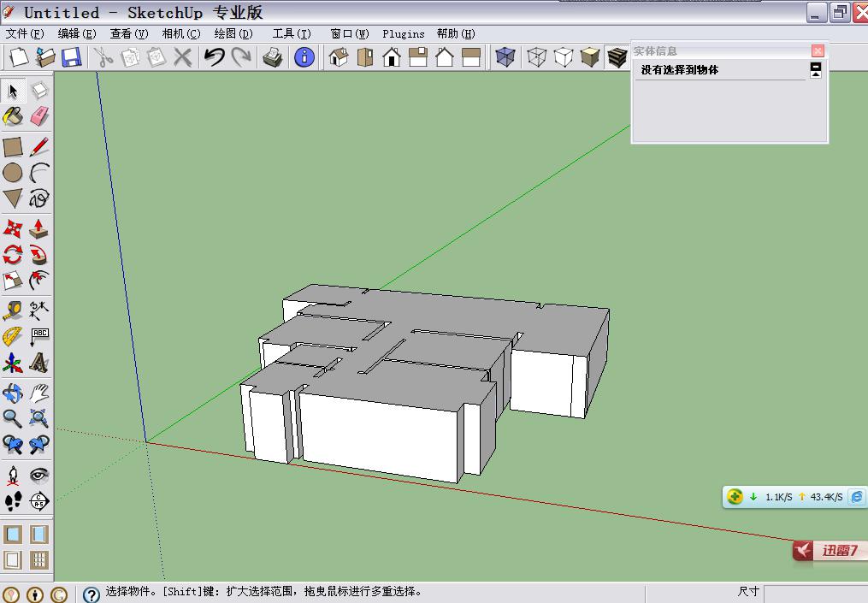Image resolution: width=868 pixels, height=603 pixels.
Task: Choose the Offset tool
Action: click(x=39, y=281)
